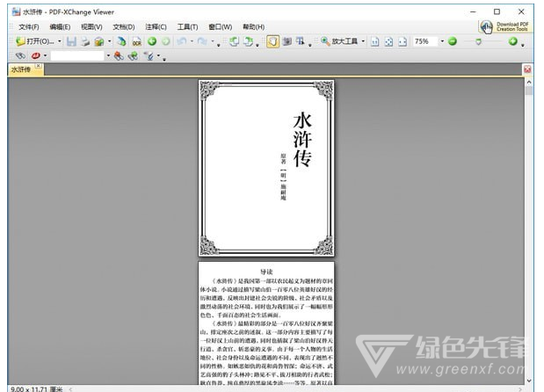Expand the search options tool dropdown
Image resolution: width=544 pixels, height=392 pixels.
coord(158,55)
